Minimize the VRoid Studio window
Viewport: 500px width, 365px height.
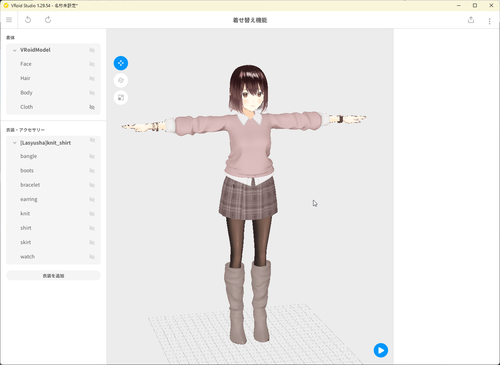point(459,5)
